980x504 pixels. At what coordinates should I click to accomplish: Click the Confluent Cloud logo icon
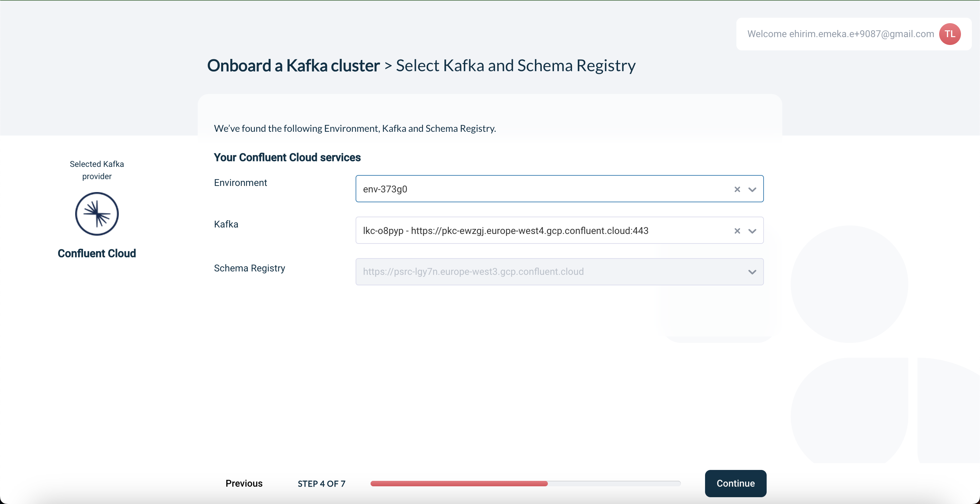(97, 214)
